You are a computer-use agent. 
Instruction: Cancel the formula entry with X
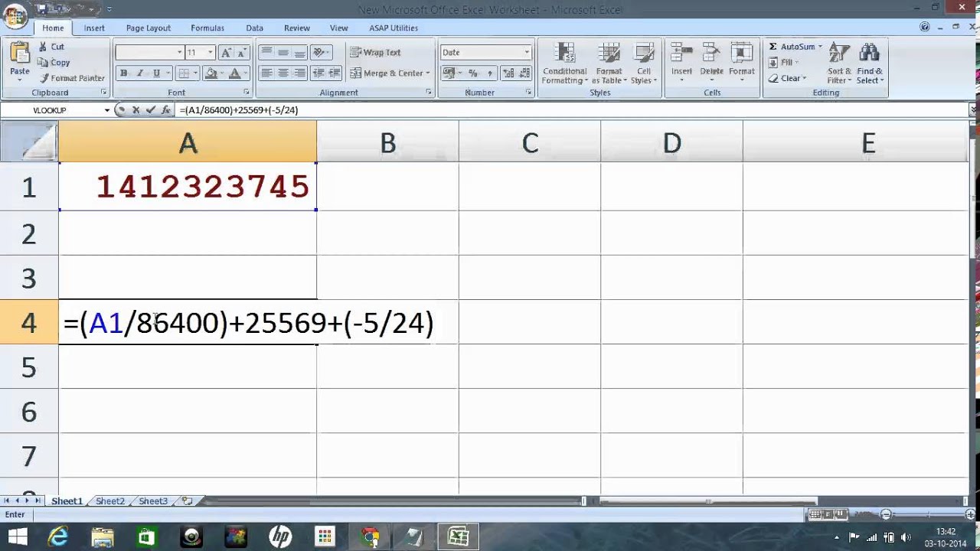pos(136,110)
